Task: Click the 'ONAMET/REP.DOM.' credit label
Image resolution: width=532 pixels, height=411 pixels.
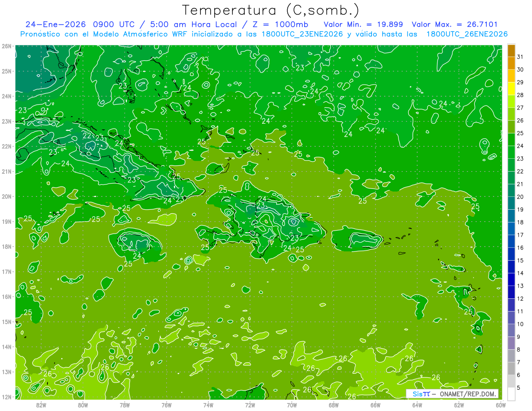Action: click(x=469, y=394)
